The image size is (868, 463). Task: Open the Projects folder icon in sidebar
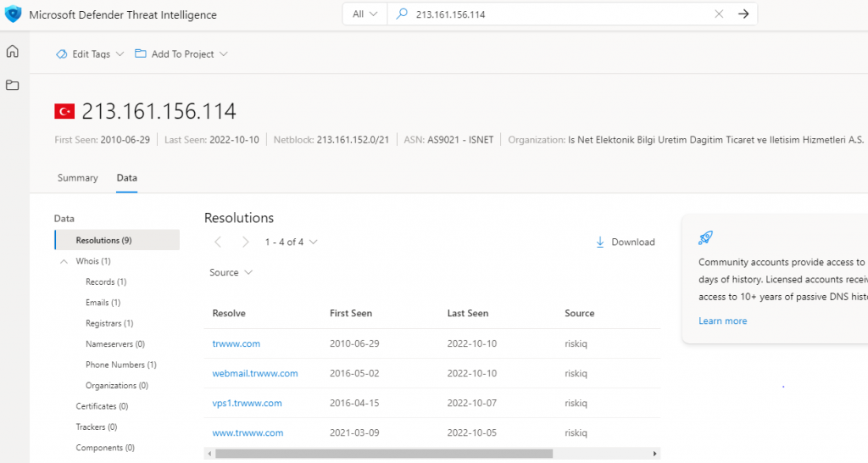click(x=12, y=85)
